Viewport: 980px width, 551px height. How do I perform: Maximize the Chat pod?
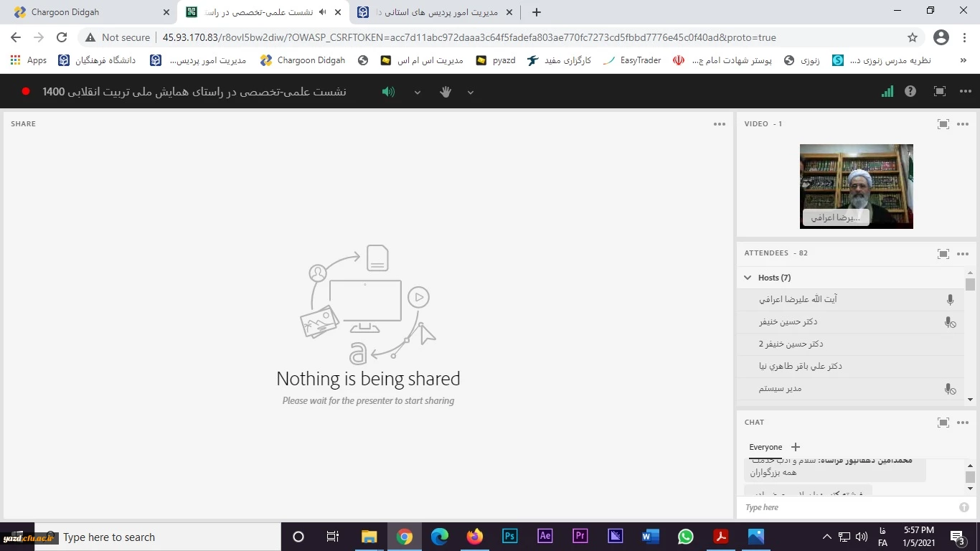click(943, 423)
